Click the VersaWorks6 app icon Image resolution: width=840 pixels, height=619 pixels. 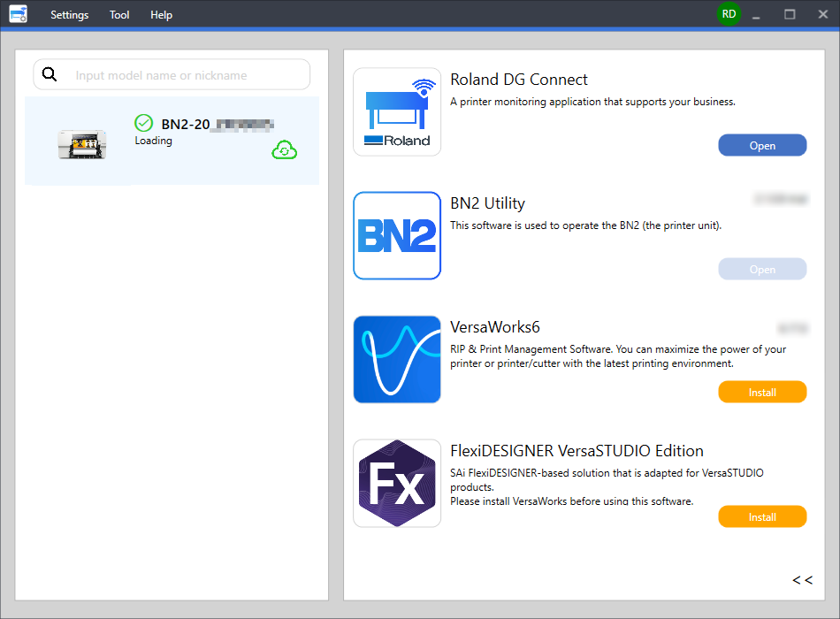[397, 359]
